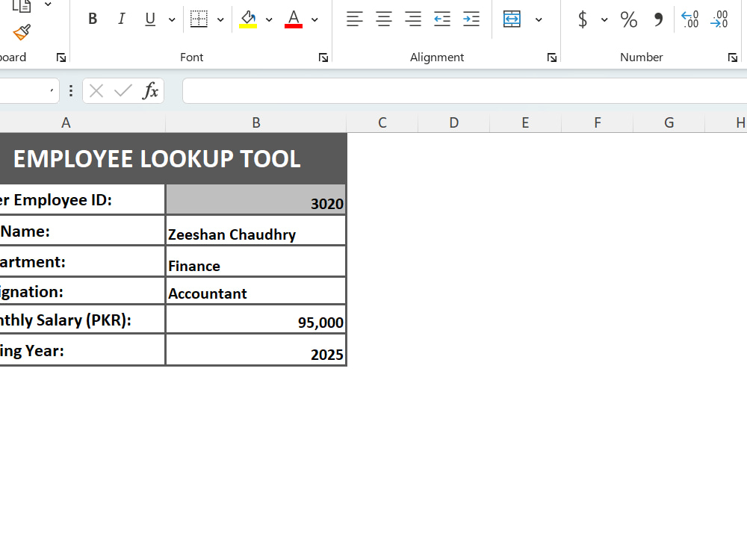Open the Merge & Center dropdown arrow

[x=539, y=19]
